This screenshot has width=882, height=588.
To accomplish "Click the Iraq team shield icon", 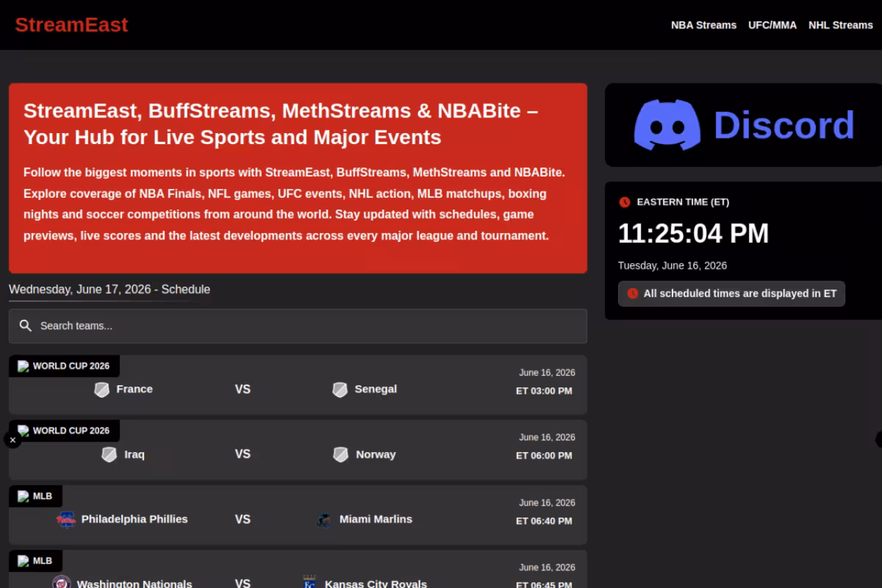I will point(110,454).
